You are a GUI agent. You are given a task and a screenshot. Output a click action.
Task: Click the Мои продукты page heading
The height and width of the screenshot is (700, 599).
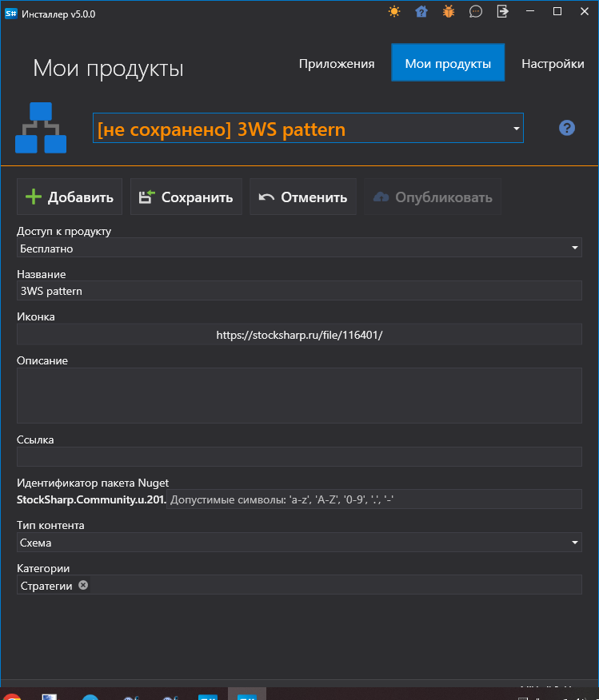(x=108, y=68)
